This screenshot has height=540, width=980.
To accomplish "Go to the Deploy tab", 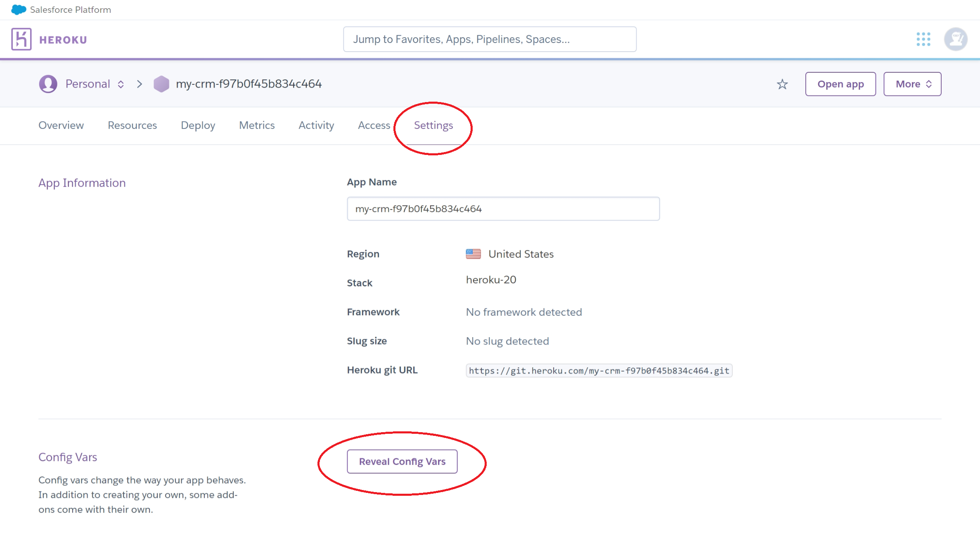I will 198,125.
